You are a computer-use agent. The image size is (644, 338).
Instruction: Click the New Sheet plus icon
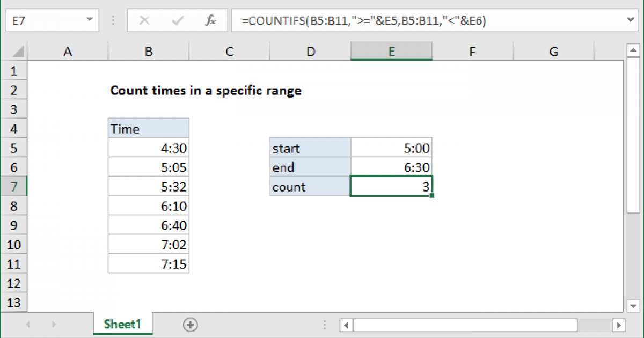click(x=191, y=324)
